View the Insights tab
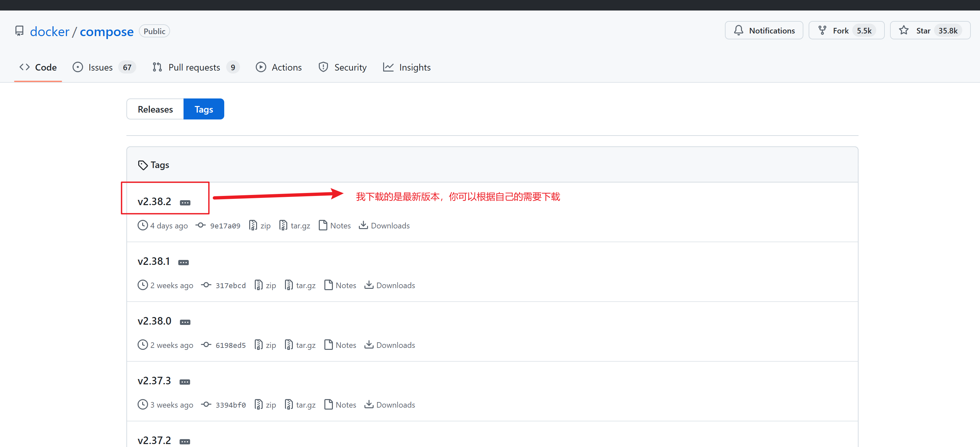Screen dimensions: 980x447 (x=407, y=67)
